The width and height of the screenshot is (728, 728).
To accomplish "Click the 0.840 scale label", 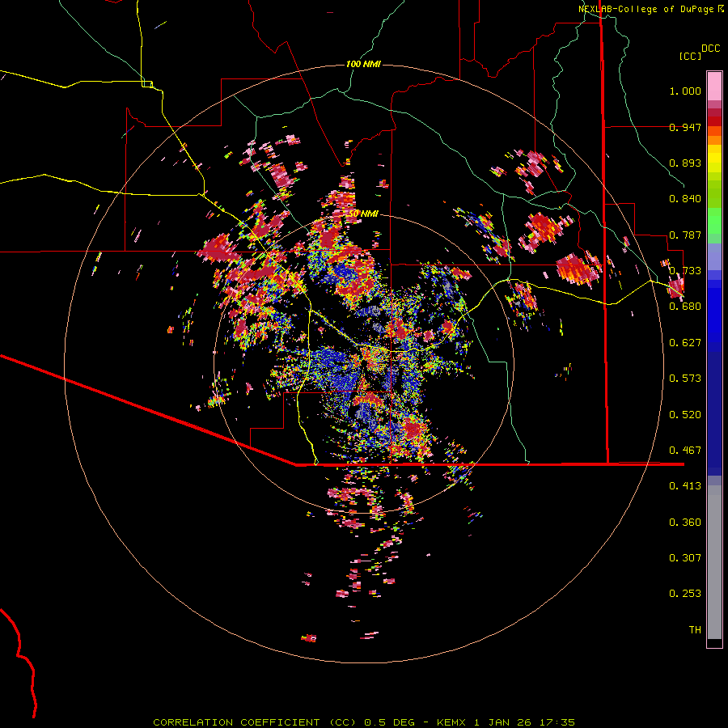I will coord(685,199).
